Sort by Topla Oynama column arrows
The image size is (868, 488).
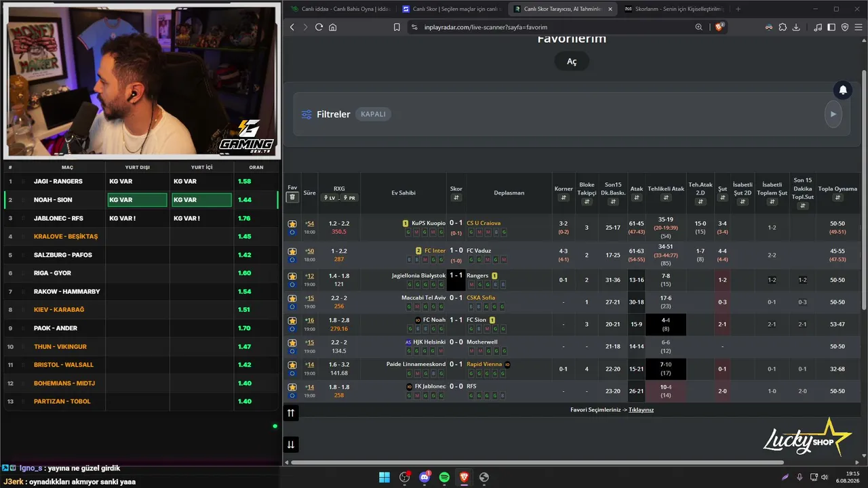[x=837, y=198]
